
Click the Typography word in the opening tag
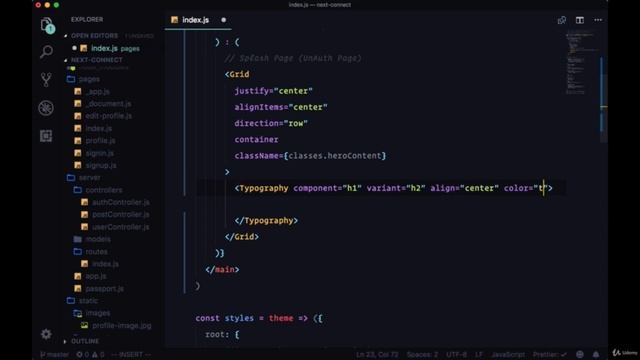click(264, 188)
